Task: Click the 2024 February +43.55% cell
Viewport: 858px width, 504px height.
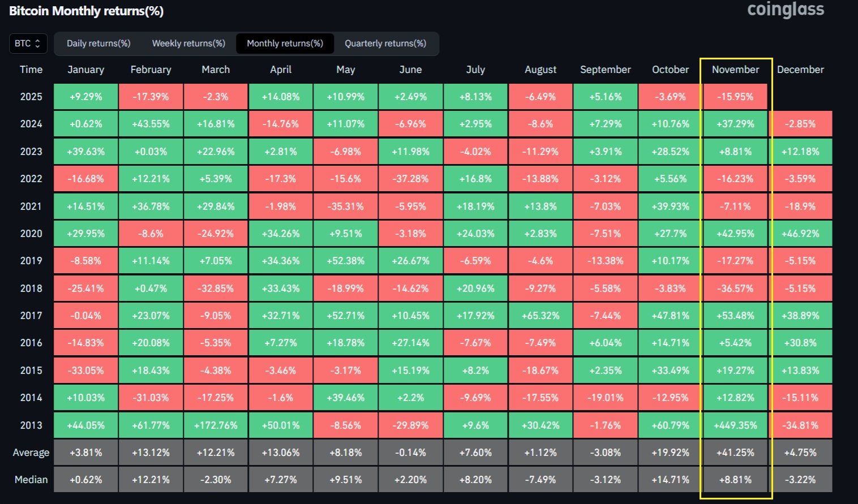Action: pyautogui.click(x=151, y=124)
